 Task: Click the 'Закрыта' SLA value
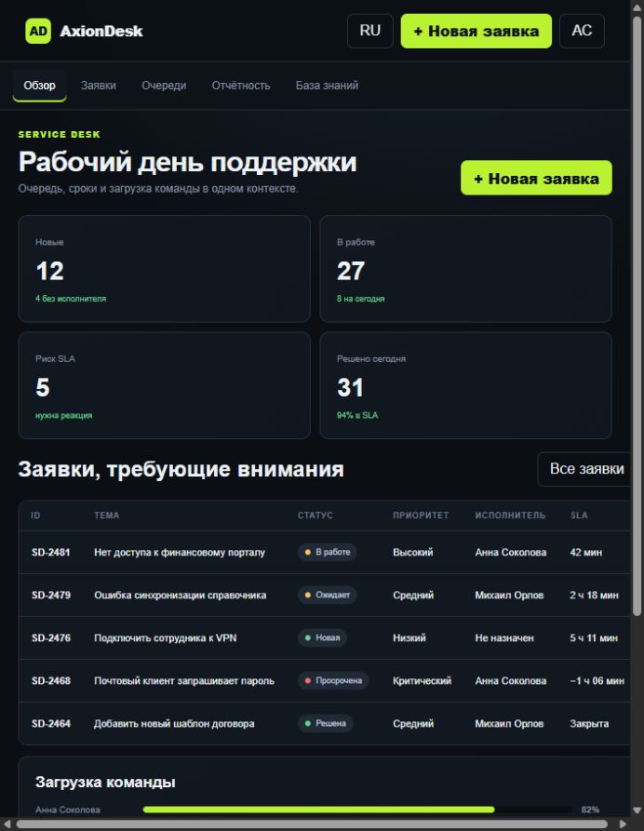coord(589,724)
